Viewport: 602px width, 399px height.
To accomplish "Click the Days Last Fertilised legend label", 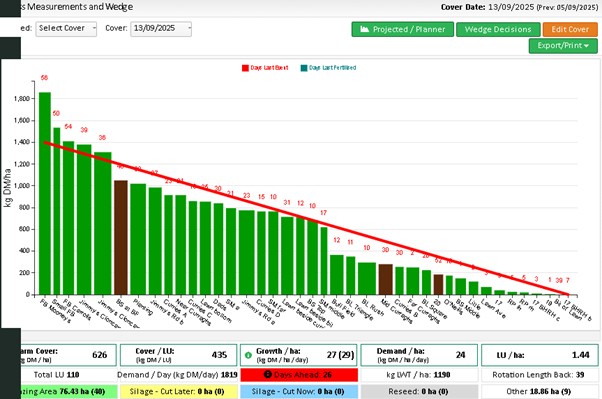I will click(333, 68).
